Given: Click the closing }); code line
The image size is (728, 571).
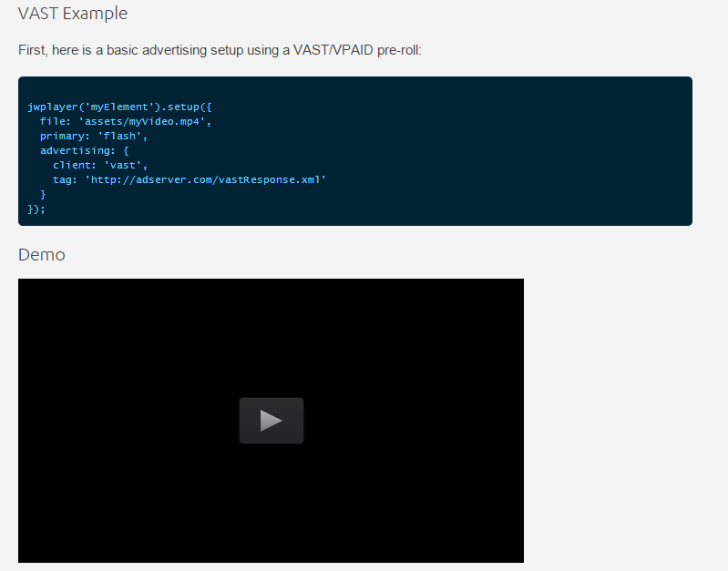Looking at the screenshot, I should click(x=36, y=209).
